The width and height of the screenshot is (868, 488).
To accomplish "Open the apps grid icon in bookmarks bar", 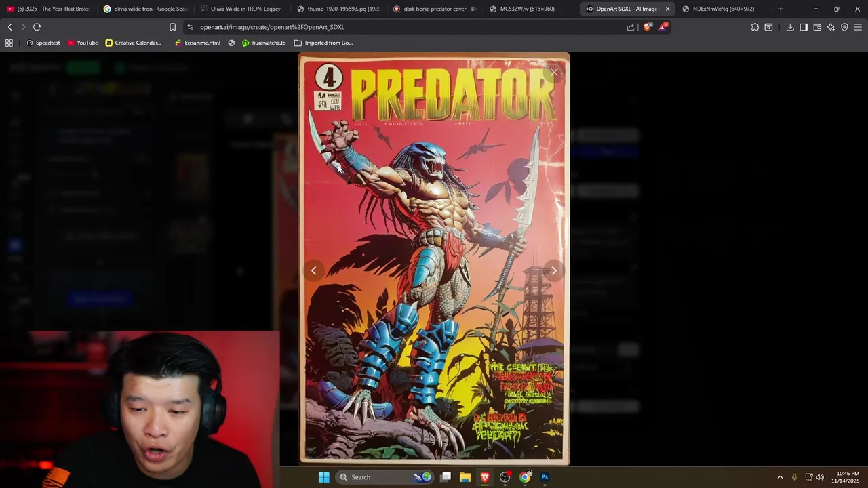I will (9, 43).
